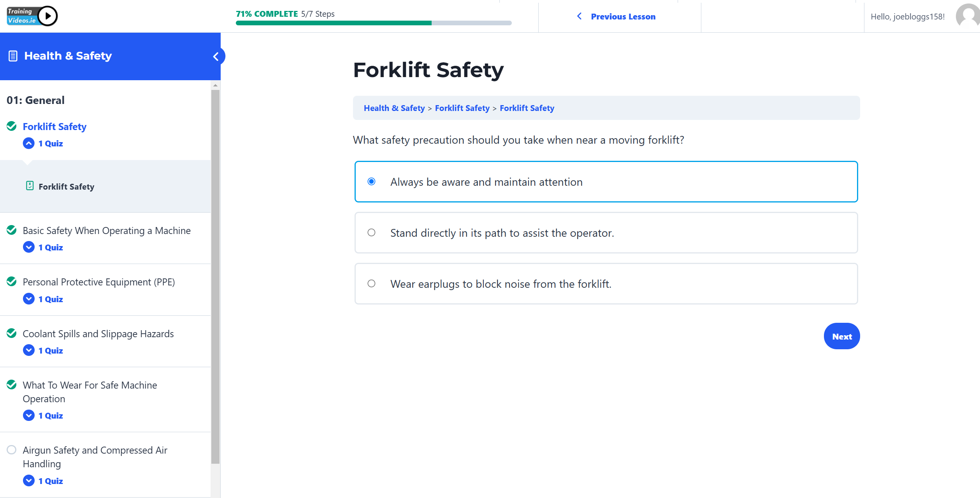Click green checkmark beside Personal Protective Equipment
This screenshot has width=980, height=498.
12,281
